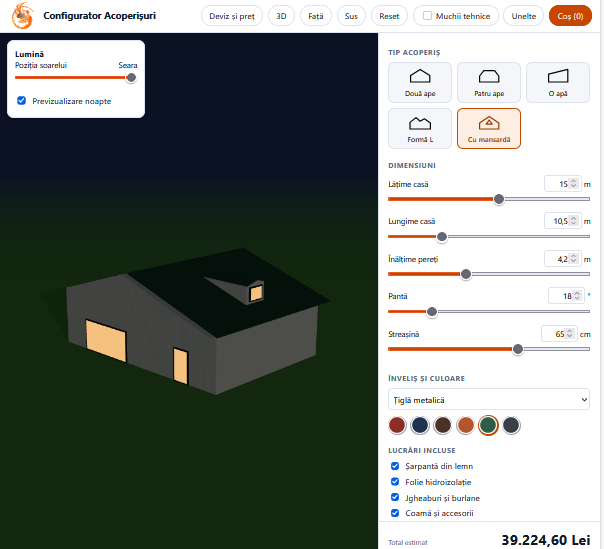The width and height of the screenshot is (604, 549).
Task: Uncheck Șarpantă din lemn
Action: pyautogui.click(x=395, y=466)
